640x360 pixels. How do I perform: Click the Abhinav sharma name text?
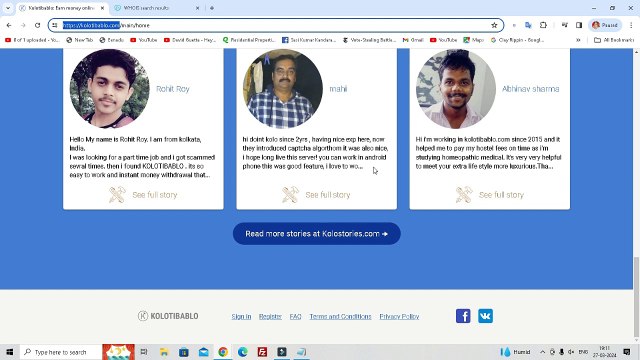pos(531,89)
